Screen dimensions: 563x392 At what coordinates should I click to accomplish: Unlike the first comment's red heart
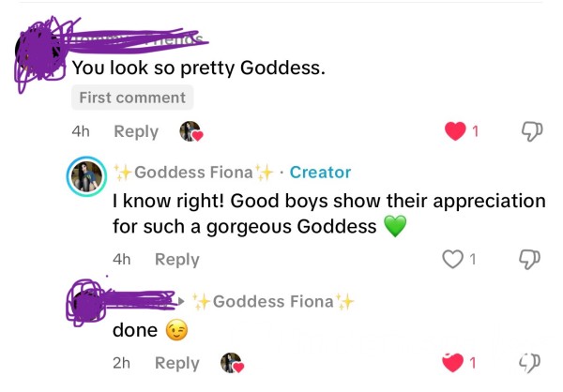(455, 131)
